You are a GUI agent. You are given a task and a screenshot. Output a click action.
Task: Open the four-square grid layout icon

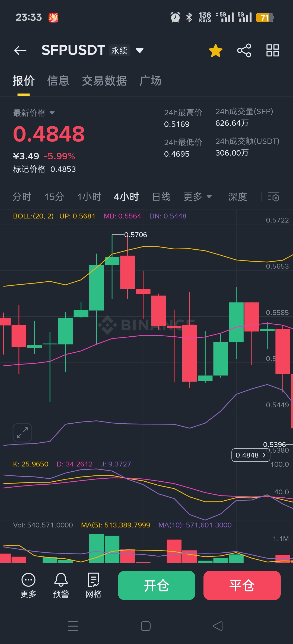tap(273, 50)
